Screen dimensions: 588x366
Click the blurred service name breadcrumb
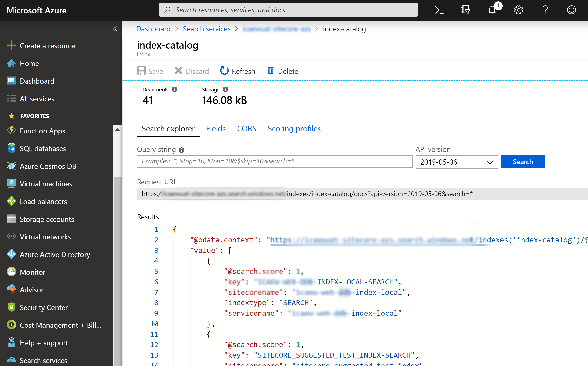tap(277, 29)
